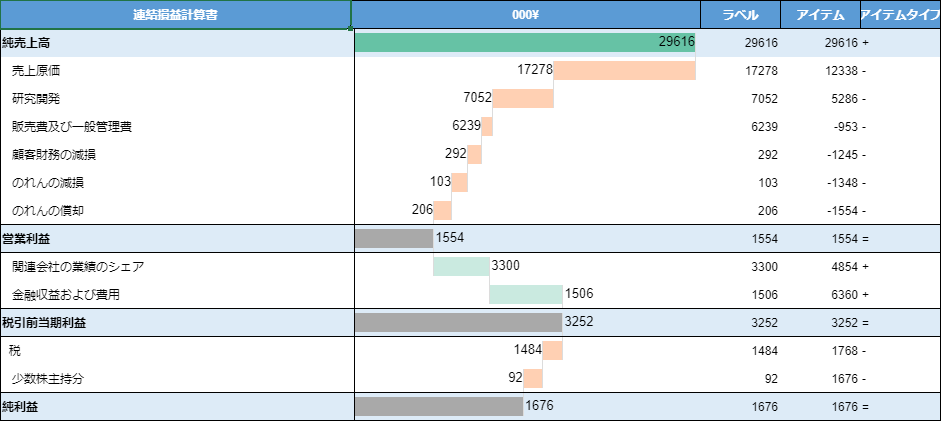Click the gray 税引前当期利益 bar

pos(458,322)
